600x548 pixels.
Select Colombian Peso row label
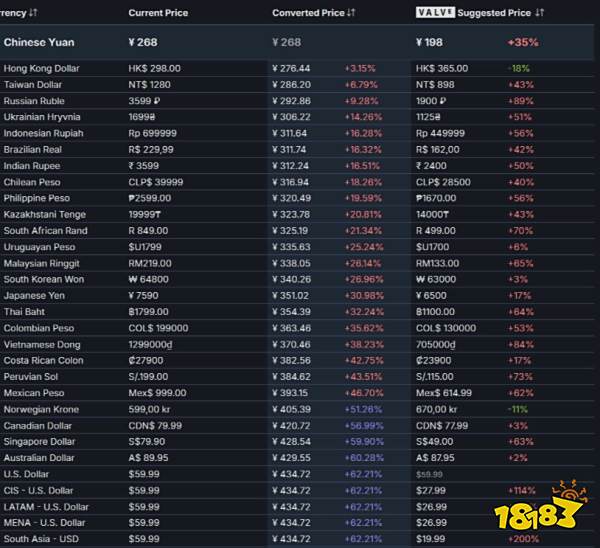(x=39, y=328)
